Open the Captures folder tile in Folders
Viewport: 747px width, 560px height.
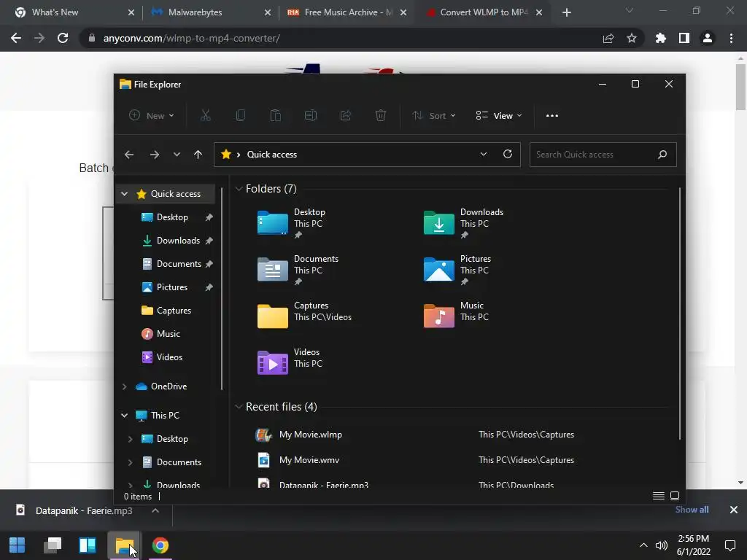304,316
